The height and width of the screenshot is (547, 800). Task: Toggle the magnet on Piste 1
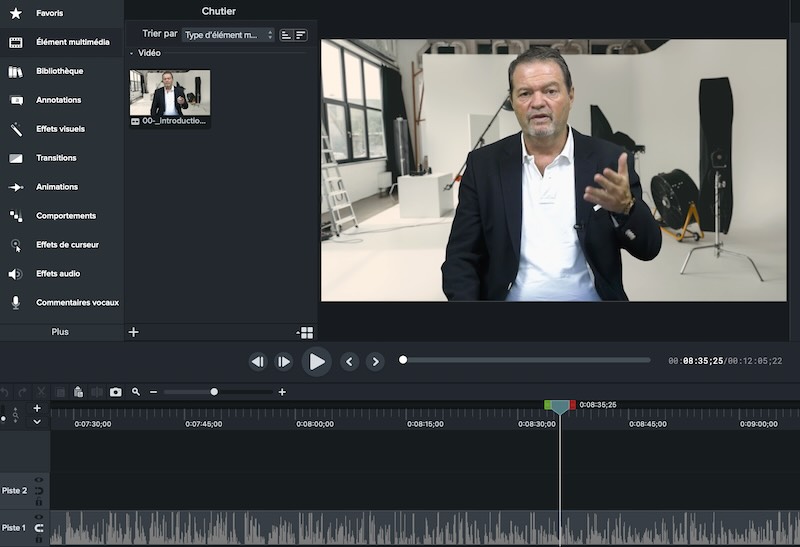[x=39, y=527]
